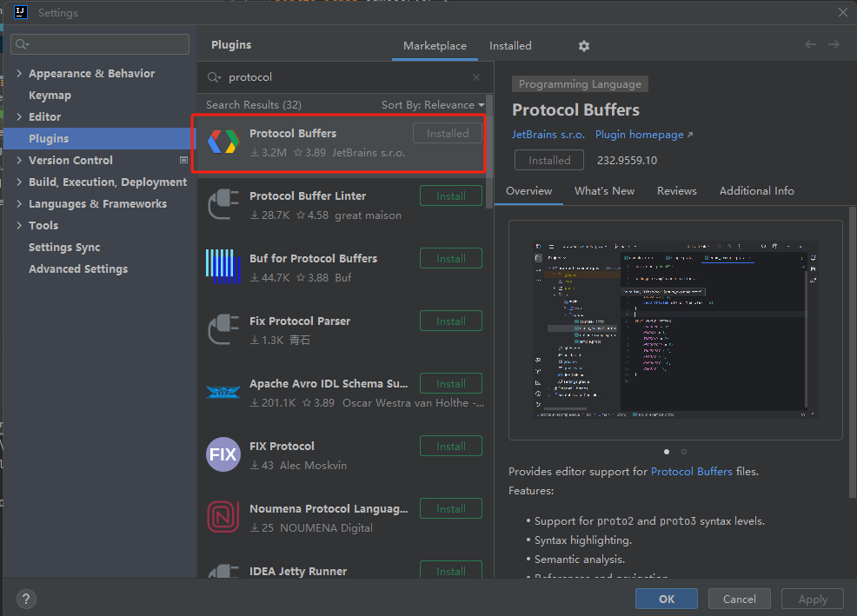Open the Plugin homepage link
Image resolution: width=857 pixels, height=616 pixels.
[644, 135]
